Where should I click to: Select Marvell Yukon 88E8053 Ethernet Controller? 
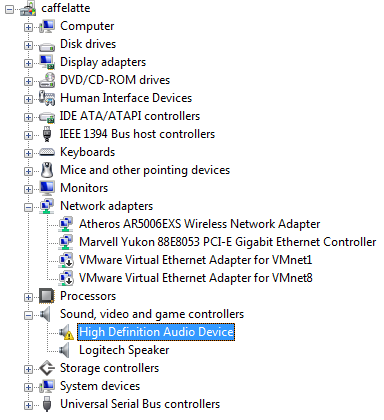click(x=228, y=242)
